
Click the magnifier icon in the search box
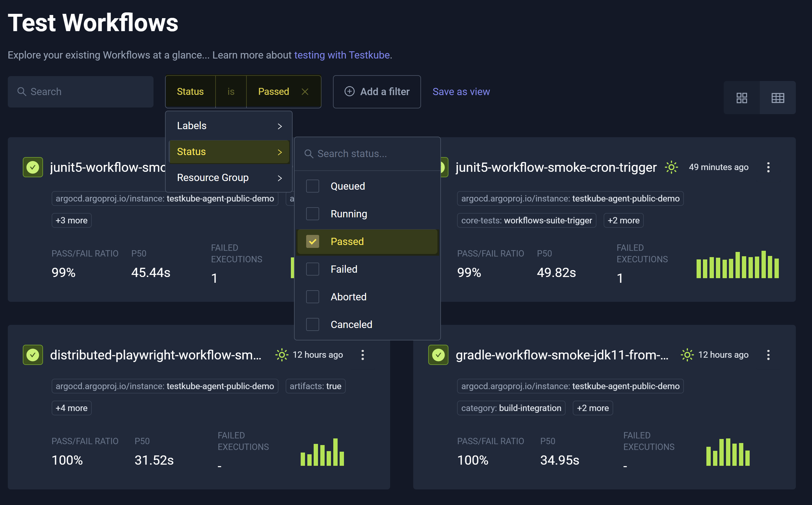pos(21,91)
